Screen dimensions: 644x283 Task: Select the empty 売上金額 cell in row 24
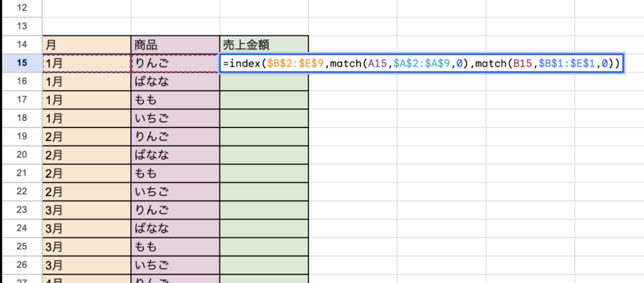tap(264, 229)
